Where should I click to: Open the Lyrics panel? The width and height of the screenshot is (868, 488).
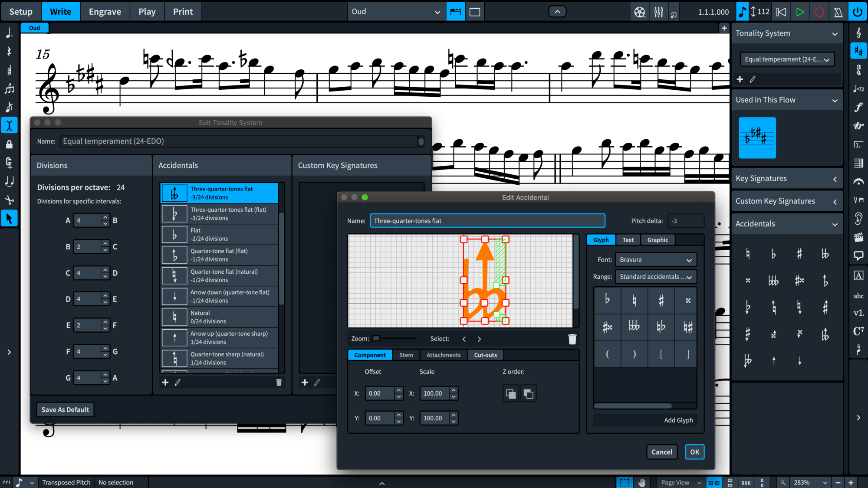tap(858, 296)
